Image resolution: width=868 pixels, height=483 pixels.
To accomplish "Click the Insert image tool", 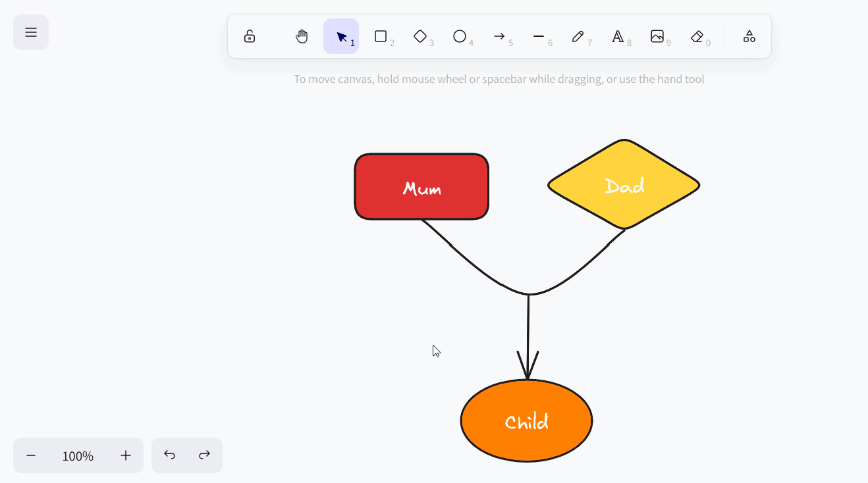I will [657, 36].
